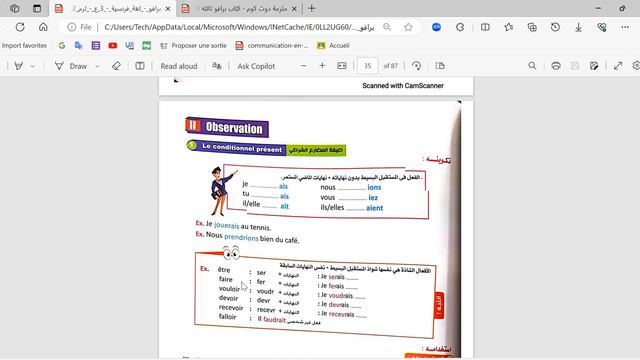
Task: Open the communication-en PDF bookmark
Action: tap(272, 45)
